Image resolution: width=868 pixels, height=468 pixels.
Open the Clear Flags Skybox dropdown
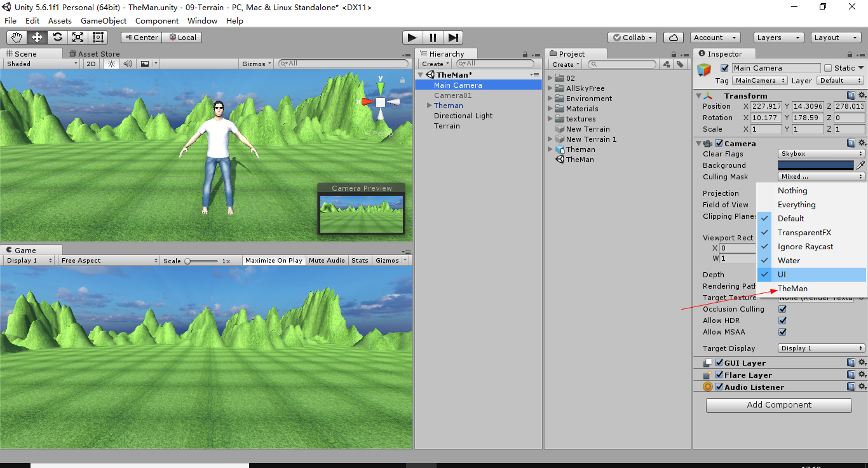tap(821, 153)
